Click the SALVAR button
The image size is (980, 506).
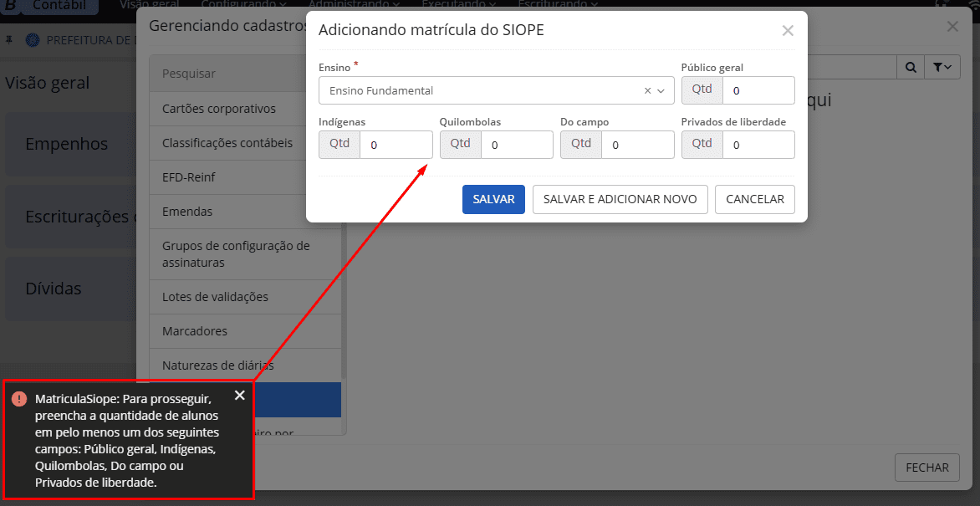point(493,199)
